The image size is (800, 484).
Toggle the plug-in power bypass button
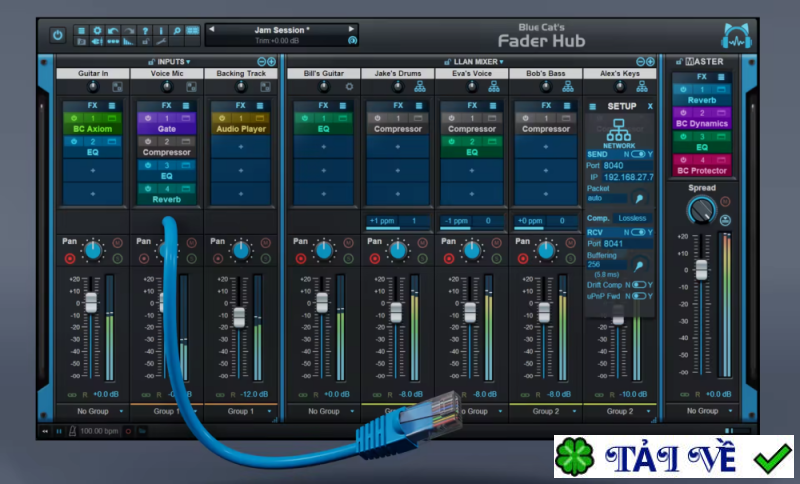pos(57,35)
